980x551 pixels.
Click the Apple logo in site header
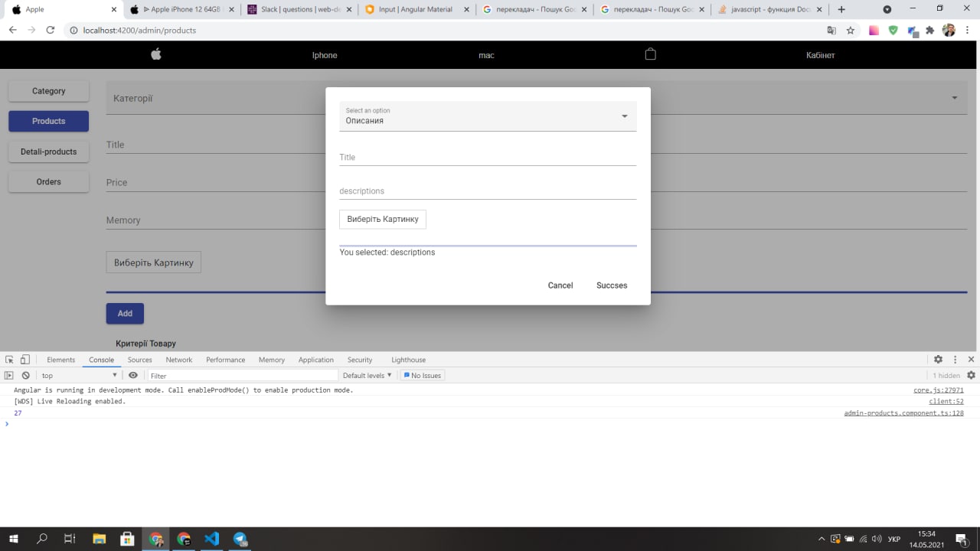[156, 54]
